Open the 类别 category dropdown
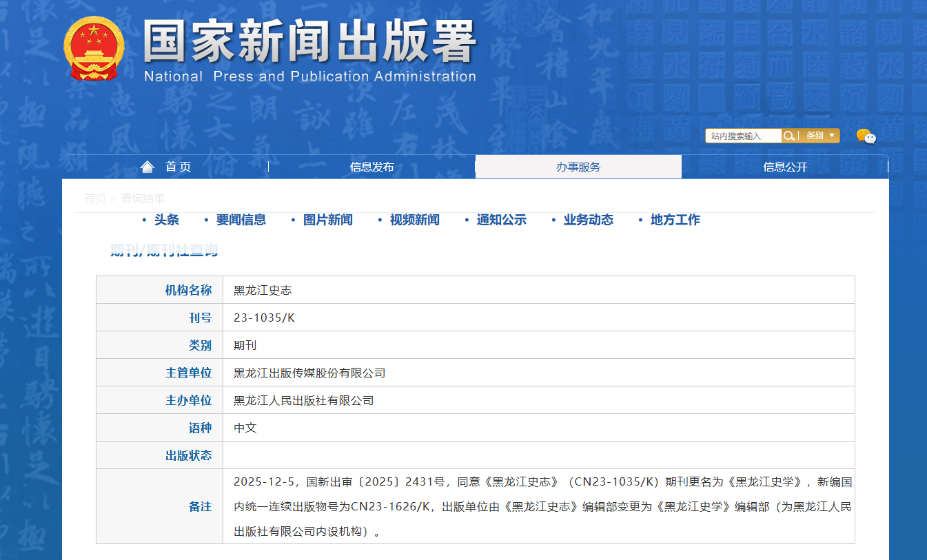927x560 pixels. 820,136
